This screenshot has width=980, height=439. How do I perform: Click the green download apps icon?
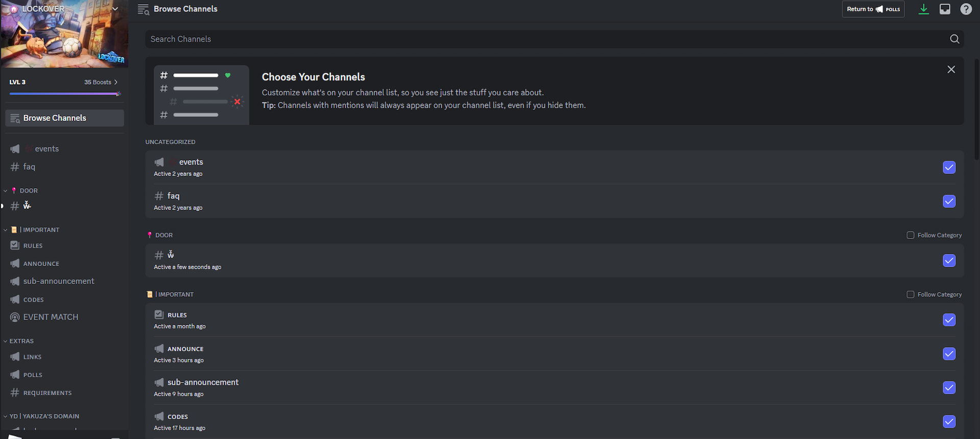[923, 9]
